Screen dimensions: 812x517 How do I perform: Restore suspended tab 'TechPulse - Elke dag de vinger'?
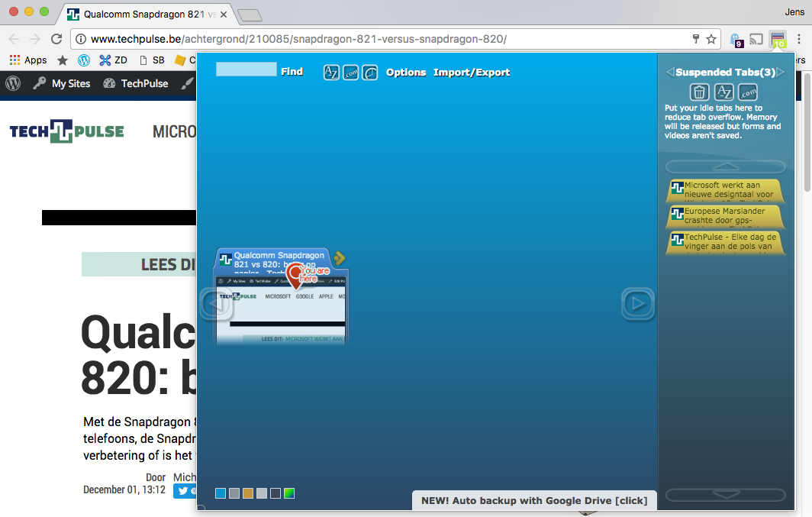pos(726,242)
